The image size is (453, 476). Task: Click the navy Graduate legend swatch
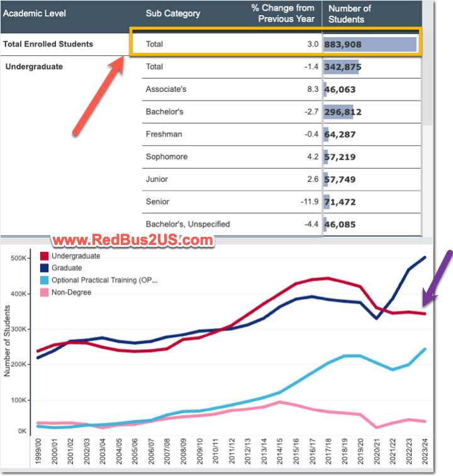[x=45, y=268]
